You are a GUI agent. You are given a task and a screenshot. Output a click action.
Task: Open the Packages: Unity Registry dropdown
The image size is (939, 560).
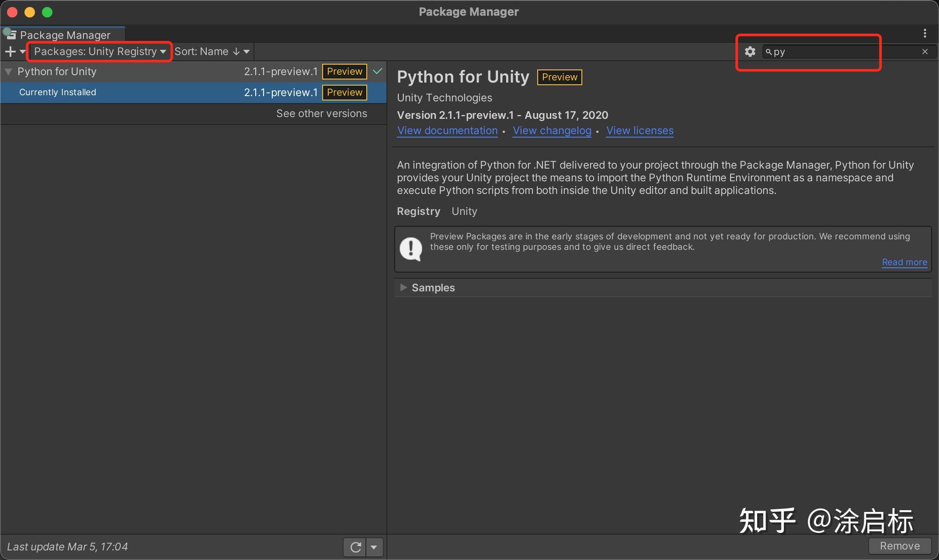100,52
